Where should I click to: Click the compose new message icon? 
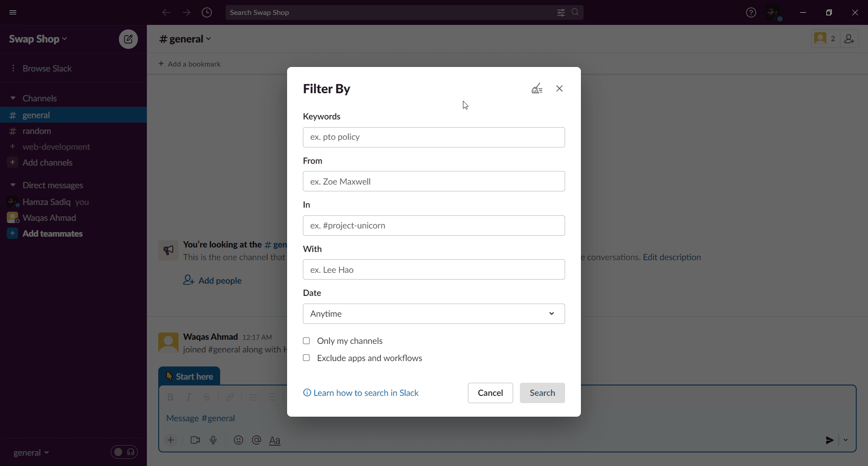click(x=128, y=39)
